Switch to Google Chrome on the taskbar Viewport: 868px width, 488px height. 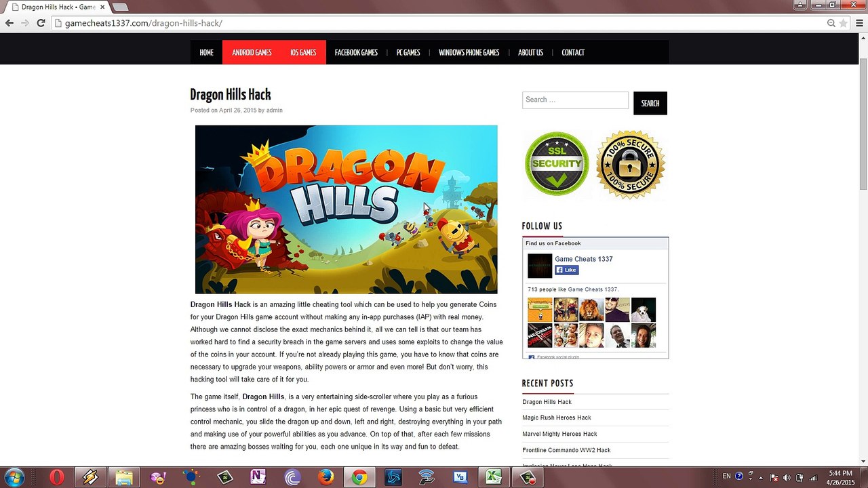point(359,478)
